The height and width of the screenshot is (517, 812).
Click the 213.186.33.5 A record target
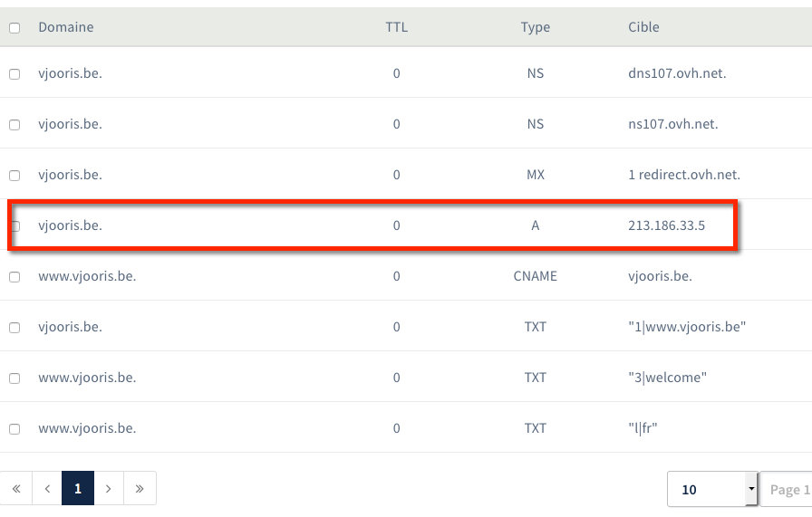point(666,225)
